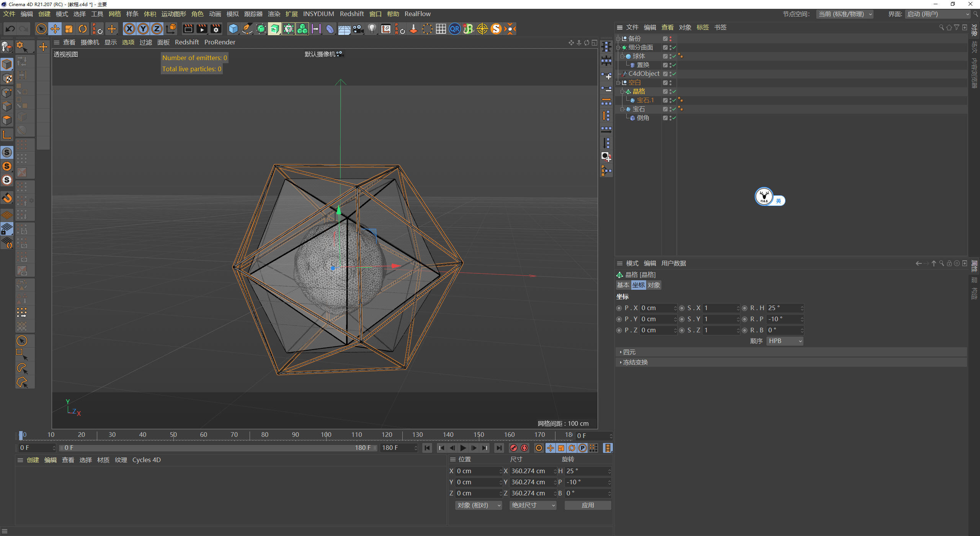The width and height of the screenshot is (980, 536).
Task: Toggle the Y axis lock button
Action: tap(143, 29)
